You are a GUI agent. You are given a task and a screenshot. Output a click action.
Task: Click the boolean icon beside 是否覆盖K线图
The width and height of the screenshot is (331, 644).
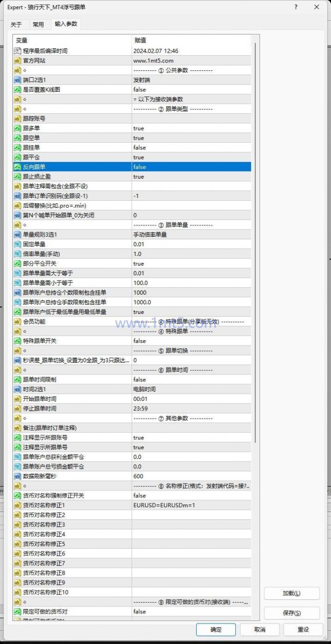pyautogui.click(x=17, y=90)
